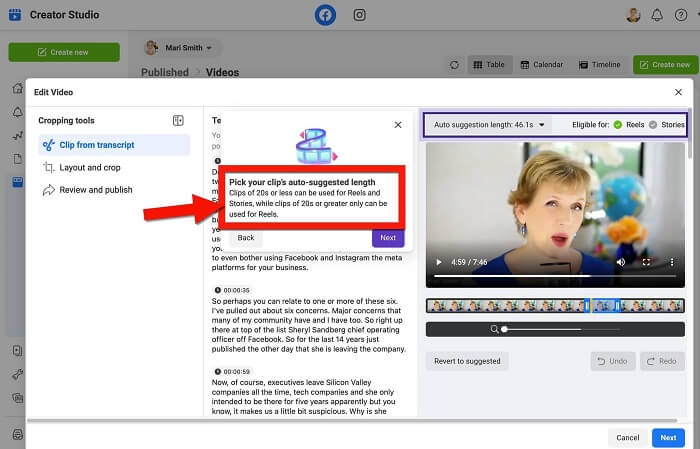This screenshot has width=700, height=449.
Task: Open Auto suggestion length dropdown
Action: point(489,125)
